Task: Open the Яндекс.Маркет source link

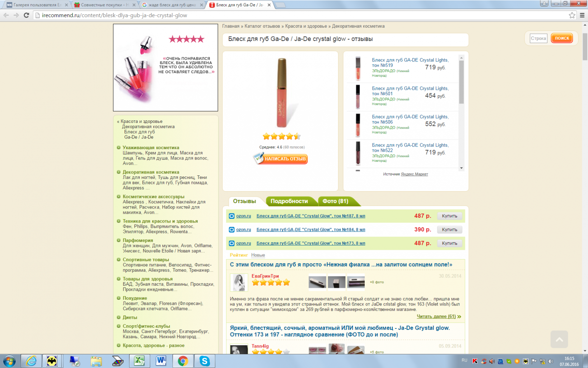Action: (414, 174)
